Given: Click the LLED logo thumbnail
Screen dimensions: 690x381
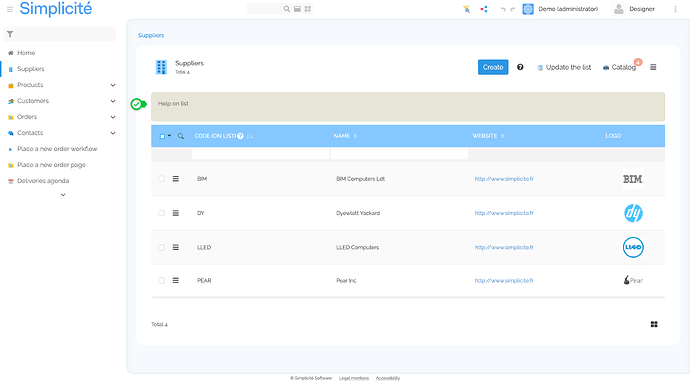Looking at the screenshot, I should 633,247.
